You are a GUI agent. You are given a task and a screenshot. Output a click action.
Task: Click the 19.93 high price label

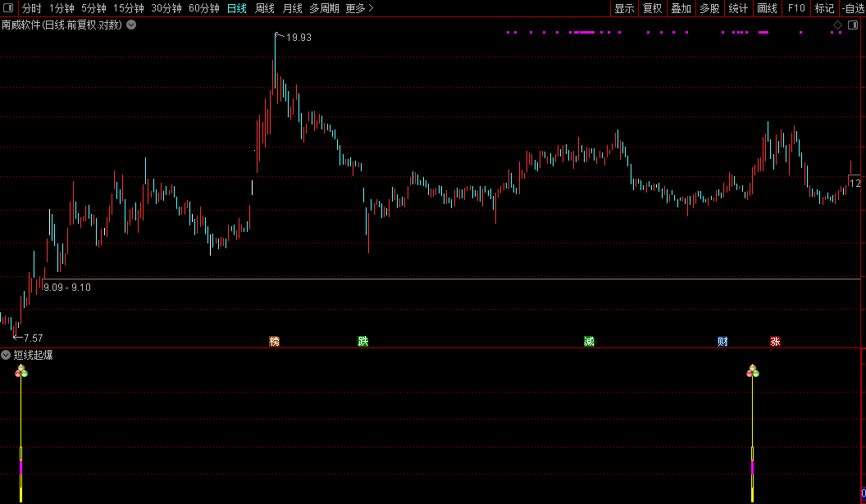[x=299, y=38]
